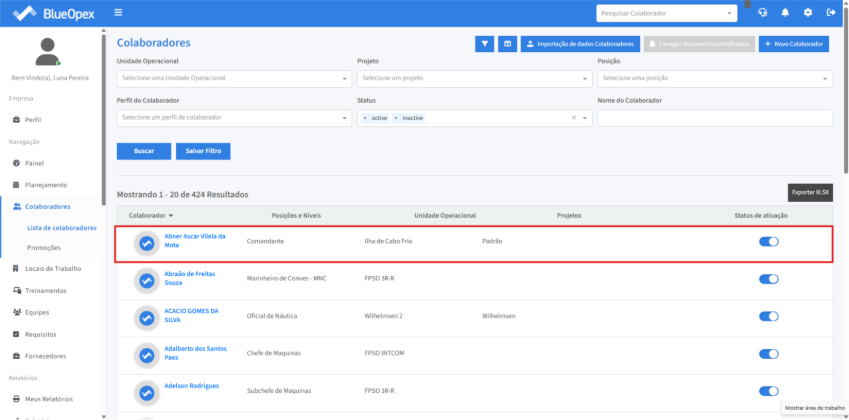Sort by the Colaborador column header

[151, 215]
